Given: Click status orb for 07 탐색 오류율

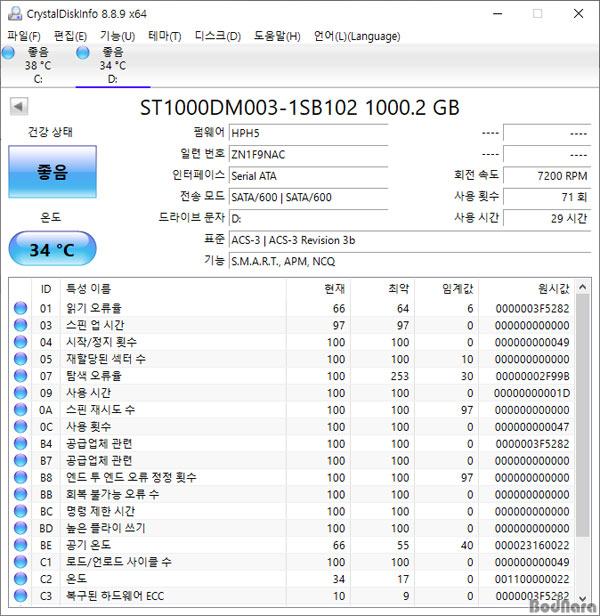Looking at the screenshot, I should pos(20,376).
